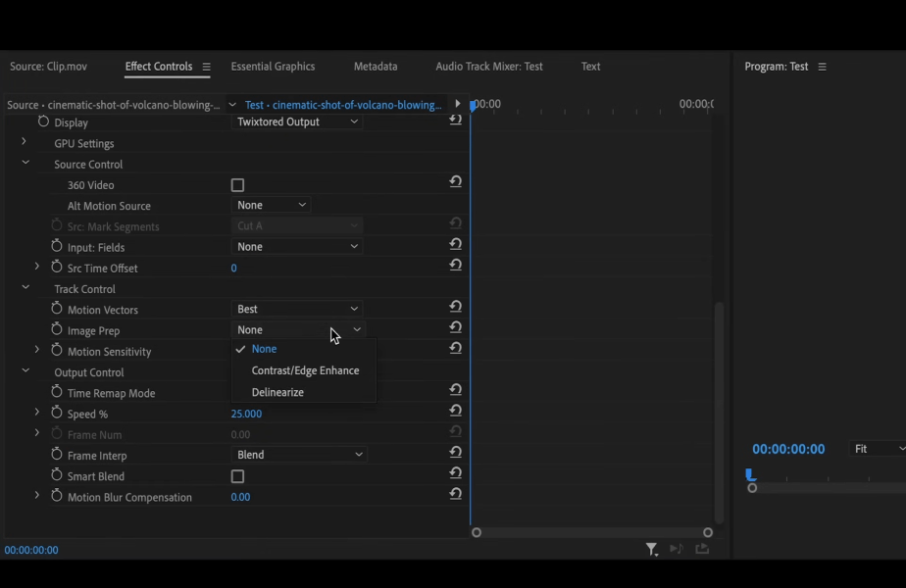Toggle animation stopwatch for Time Remap Mode
906x588 pixels.
pos(56,392)
